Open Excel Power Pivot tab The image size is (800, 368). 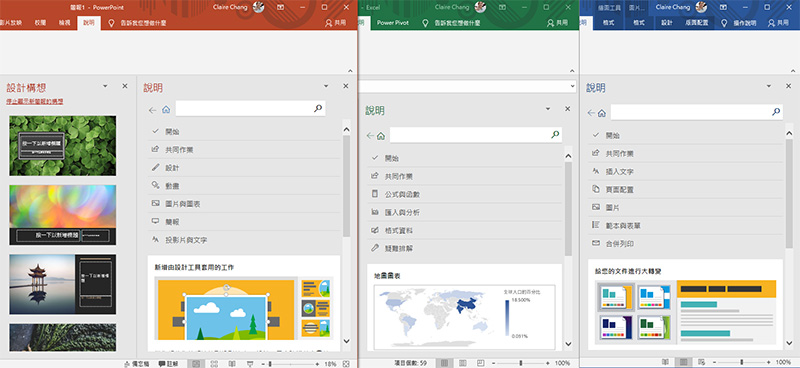(x=393, y=23)
